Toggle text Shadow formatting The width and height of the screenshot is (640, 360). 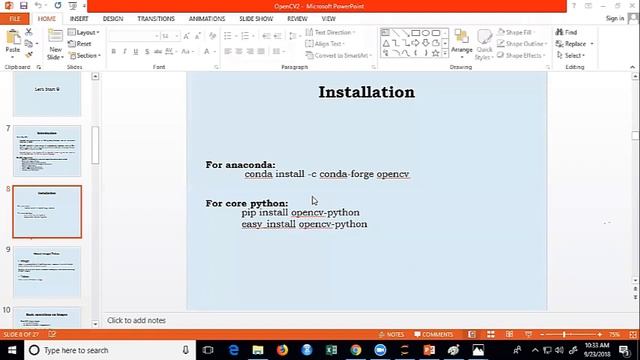(147, 51)
